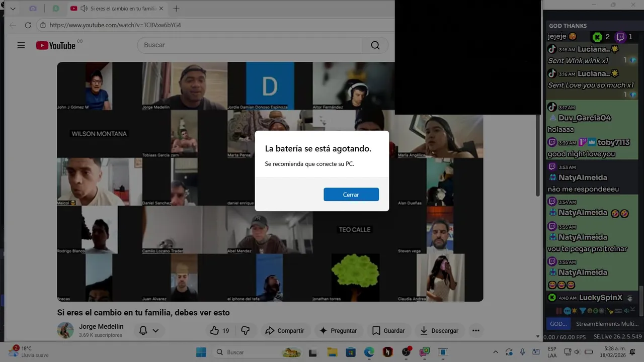Like the video (thumbs up 19)
The height and width of the screenshot is (362, 644).
point(219,330)
